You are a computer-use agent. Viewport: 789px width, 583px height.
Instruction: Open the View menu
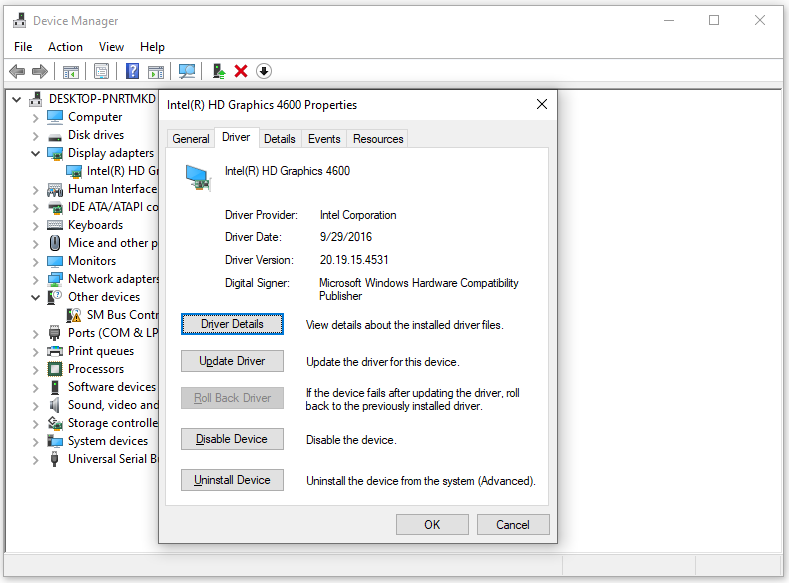(111, 47)
